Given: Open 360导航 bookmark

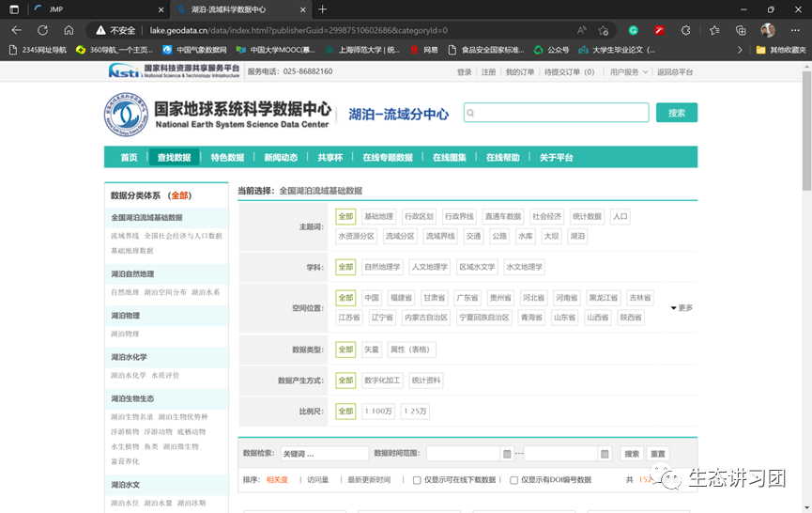Looking at the screenshot, I should [x=115, y=50].
